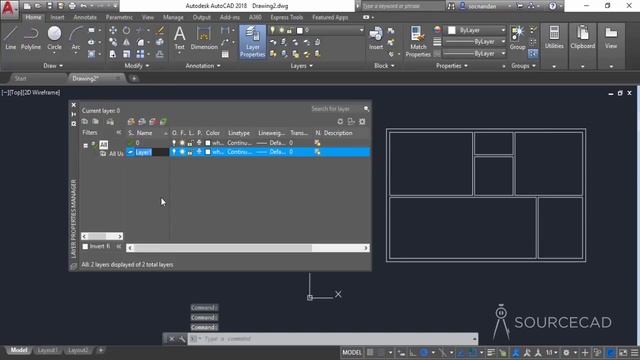Toggle freeze sun icon for layer 0
Image resolution: width=640 pixels, height=360 pixels.
point(182,143)
